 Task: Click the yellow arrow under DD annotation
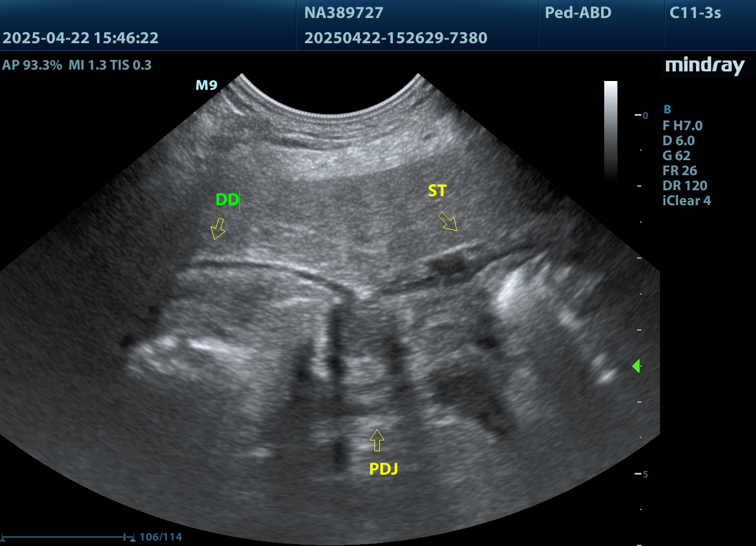[x=218, y=229]
